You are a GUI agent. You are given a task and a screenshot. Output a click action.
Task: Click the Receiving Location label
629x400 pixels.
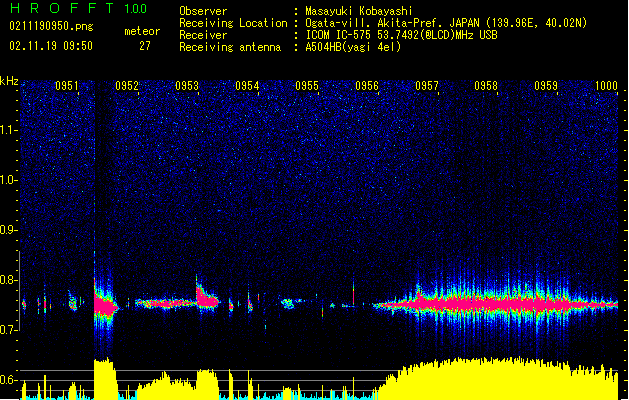tap(233, 23)
